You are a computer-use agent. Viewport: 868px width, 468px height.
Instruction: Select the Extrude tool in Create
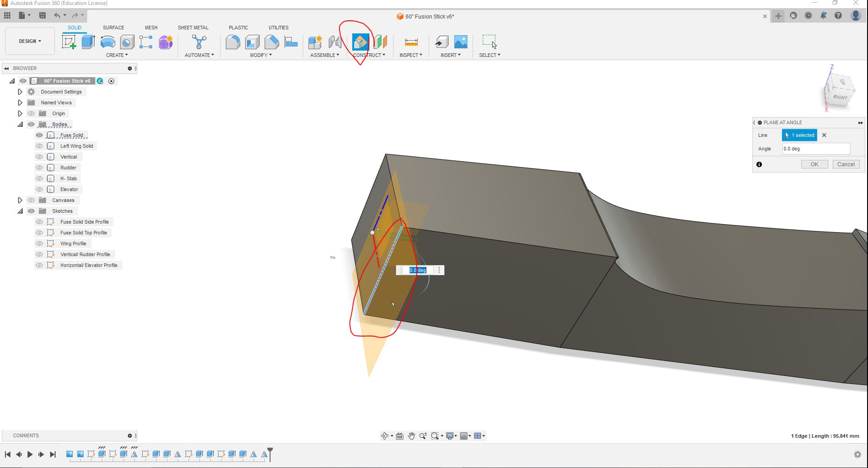[x=88, y=42]
